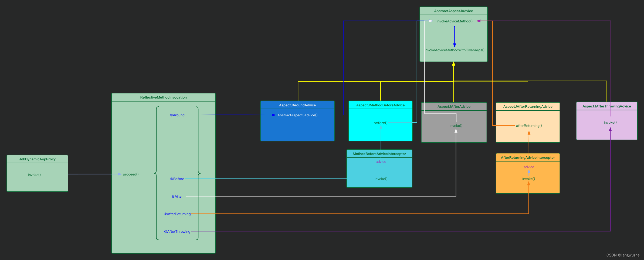Click the JdkDynamicAopProxy box title
This screenshot has width=644, height=260.
click(37, 159)
